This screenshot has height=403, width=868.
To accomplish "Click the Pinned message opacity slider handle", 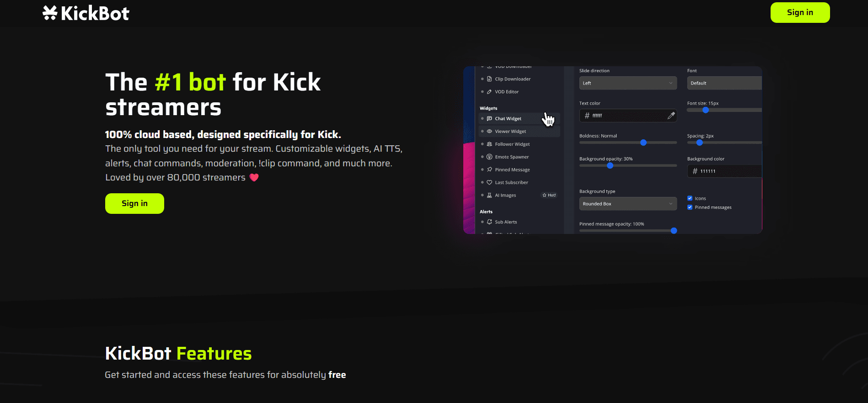I will pyautogui.click(x=674, y=231).
